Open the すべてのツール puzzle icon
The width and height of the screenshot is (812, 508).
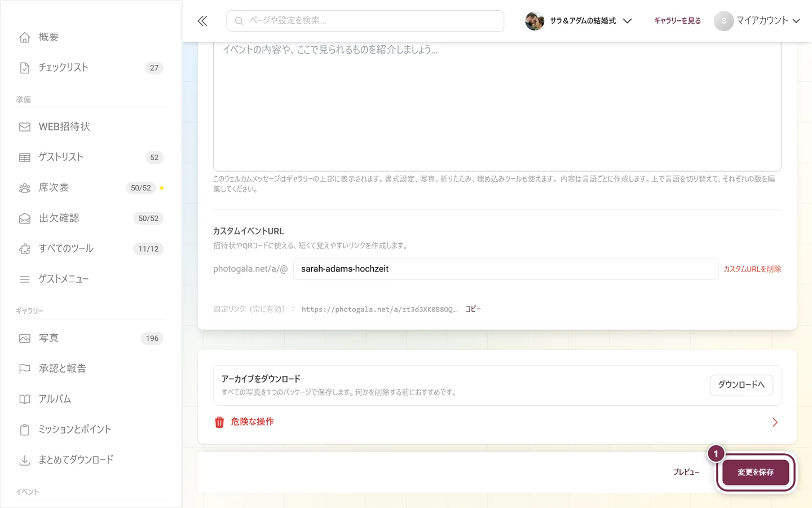click(x=25, y=249)
